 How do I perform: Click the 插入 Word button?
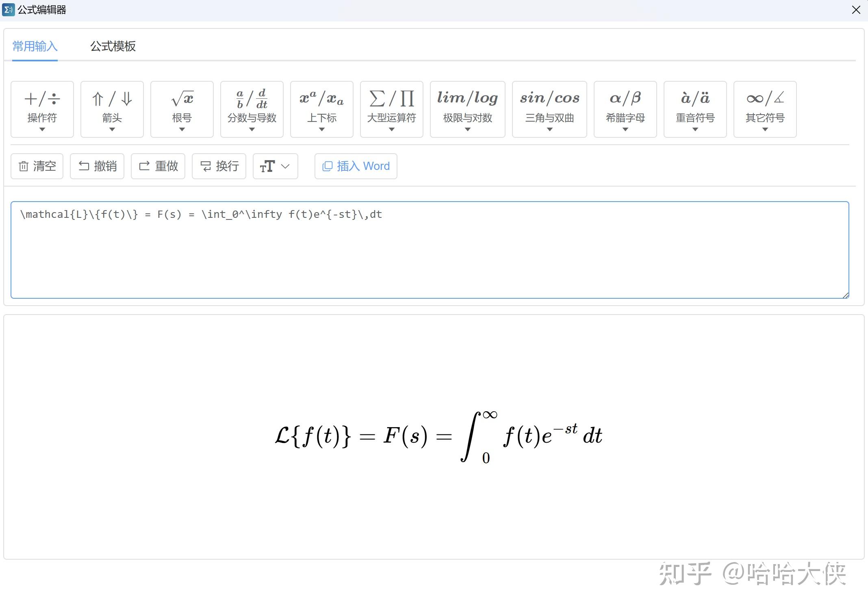(356, 166)
